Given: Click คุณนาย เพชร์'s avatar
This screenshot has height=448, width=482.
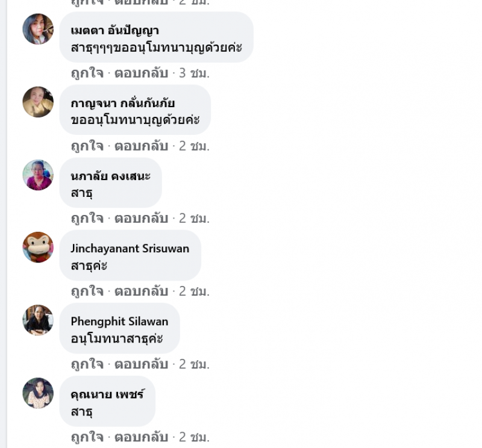Looking at the screenshot, I should point(38,393).
